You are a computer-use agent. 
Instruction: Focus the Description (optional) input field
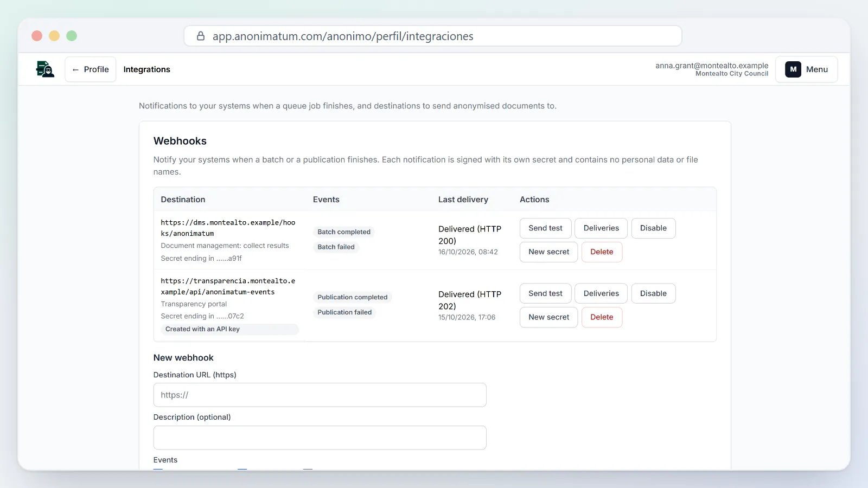(320, 438)
